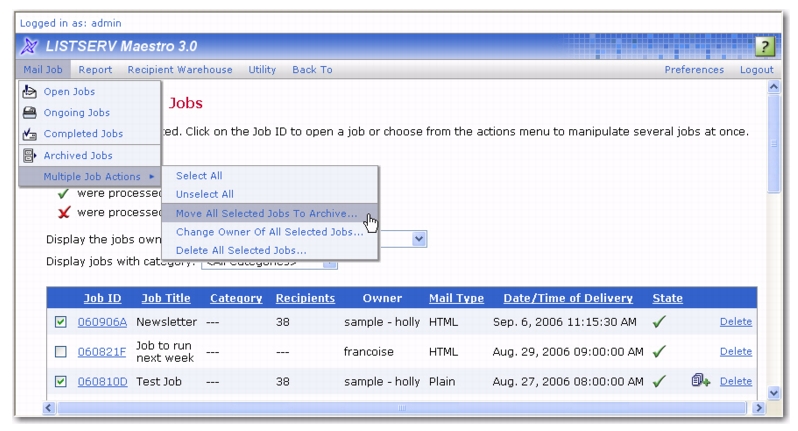The width and height of the screenshot is (798, 431).
Task: Click vertical scrollbar up arrow
Action: [774, 87]
